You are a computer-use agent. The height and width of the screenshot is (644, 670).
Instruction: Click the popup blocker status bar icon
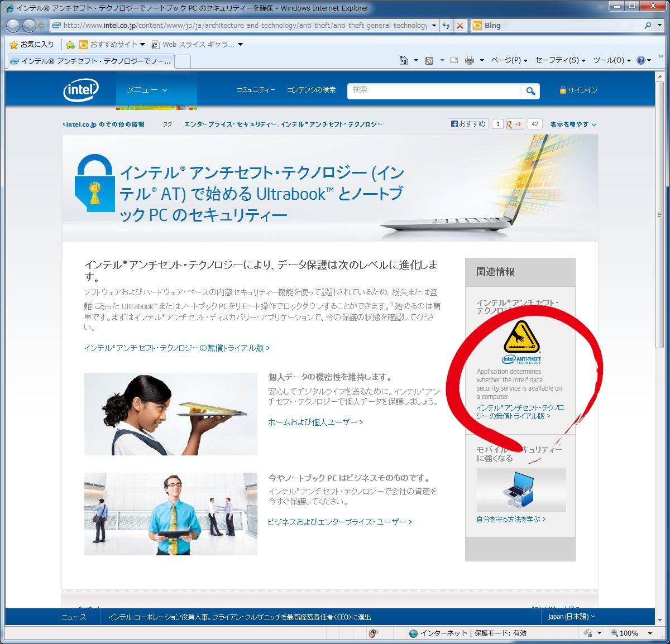coord(374,633)
